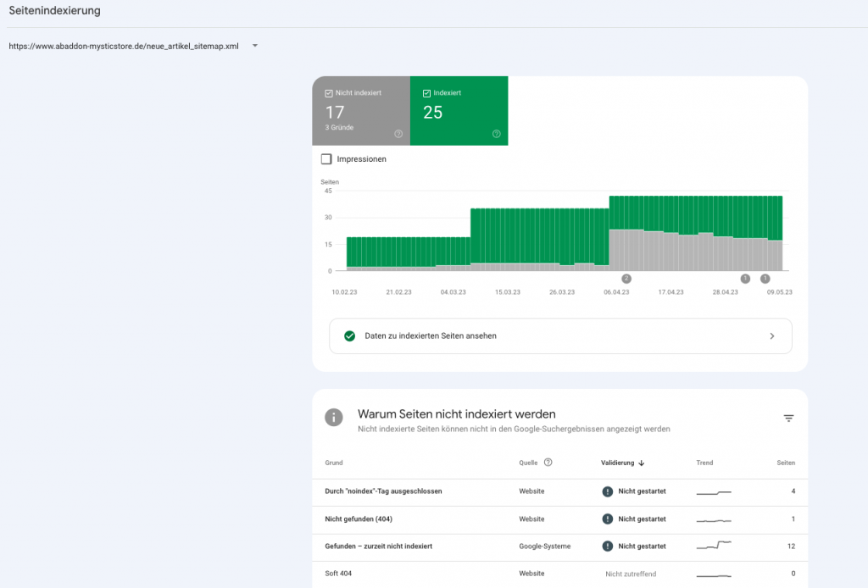
Task: Click green checkmark icon for indexed pages data
Action: (349, 336)
